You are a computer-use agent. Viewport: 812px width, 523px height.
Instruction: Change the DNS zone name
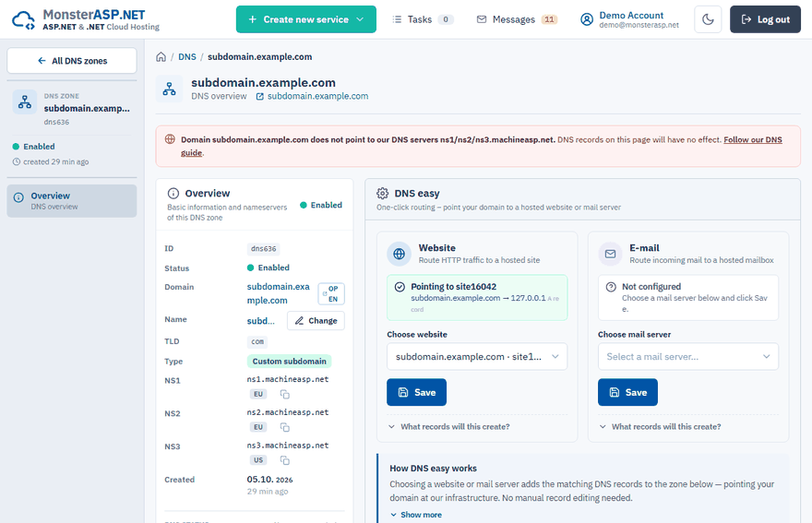(x=316, y=320)
